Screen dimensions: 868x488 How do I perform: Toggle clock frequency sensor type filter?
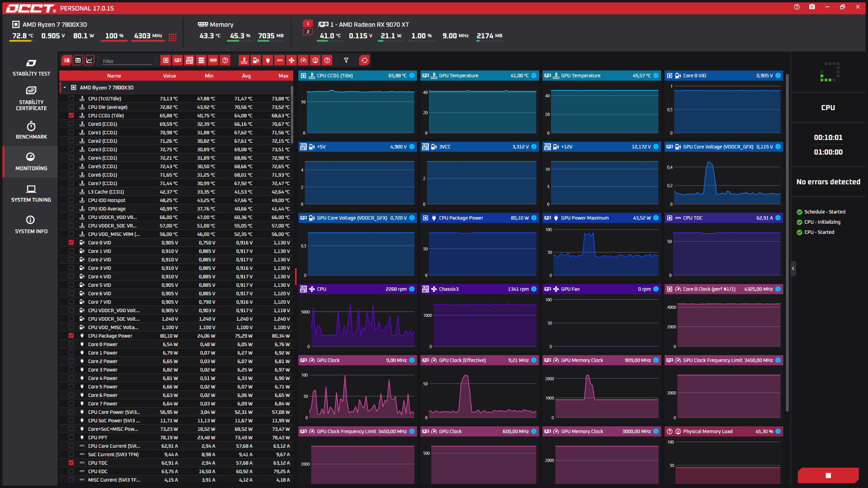[x=303, y=61]
